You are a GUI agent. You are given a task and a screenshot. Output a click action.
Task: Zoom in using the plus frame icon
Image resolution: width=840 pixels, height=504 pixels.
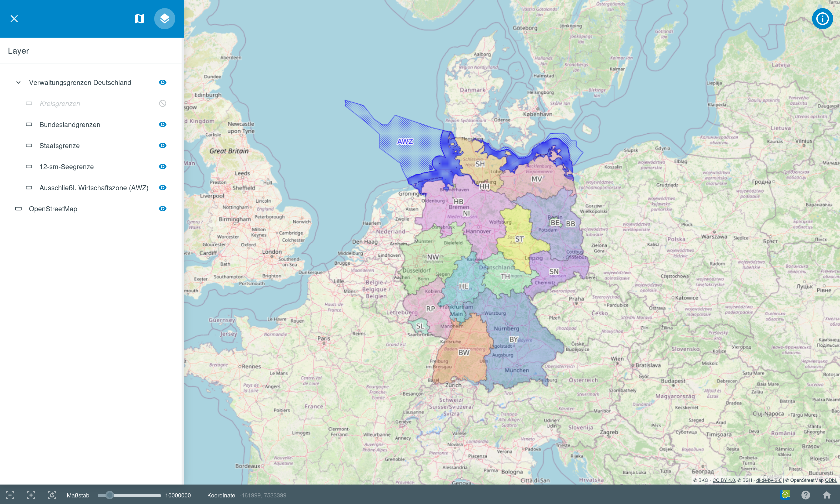(x=31, y=495)
